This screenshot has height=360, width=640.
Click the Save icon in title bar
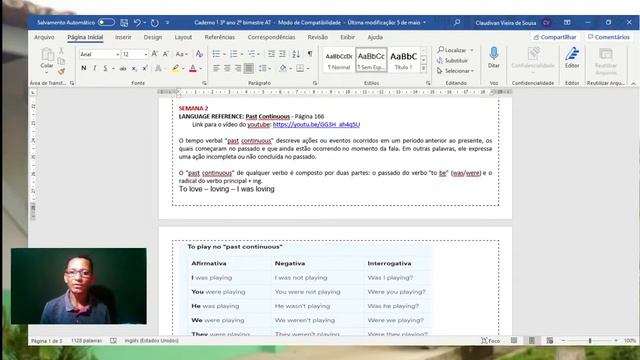(124, 23)
